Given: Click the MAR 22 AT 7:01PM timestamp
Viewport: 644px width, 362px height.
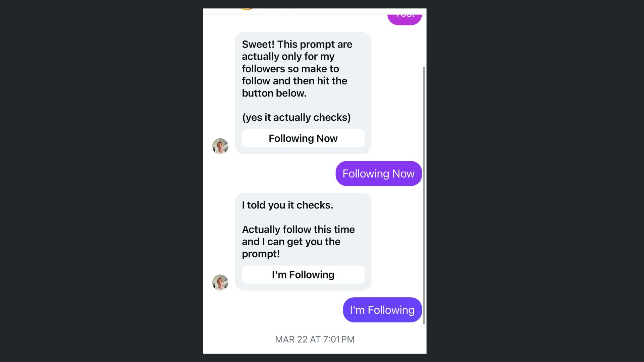Looking at the screenshot, I should tap(315, 340).
